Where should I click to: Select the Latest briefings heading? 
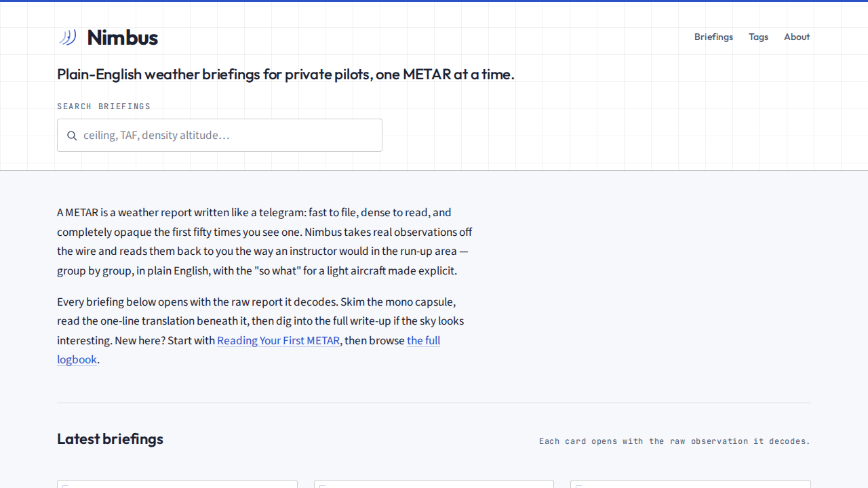click(110, 439)
